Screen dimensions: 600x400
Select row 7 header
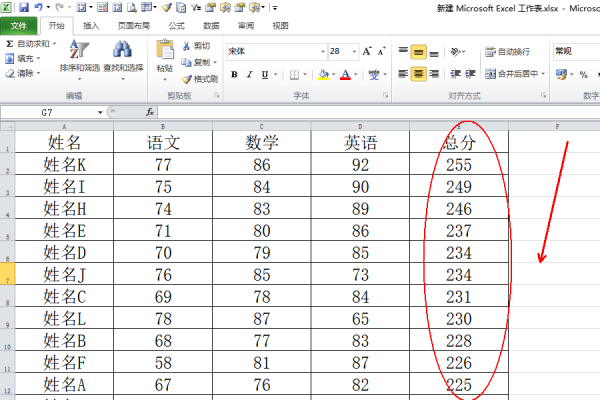7,274
